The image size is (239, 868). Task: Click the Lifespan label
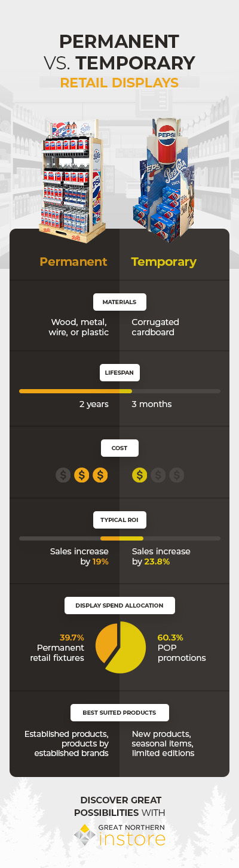tap(119, 372)
